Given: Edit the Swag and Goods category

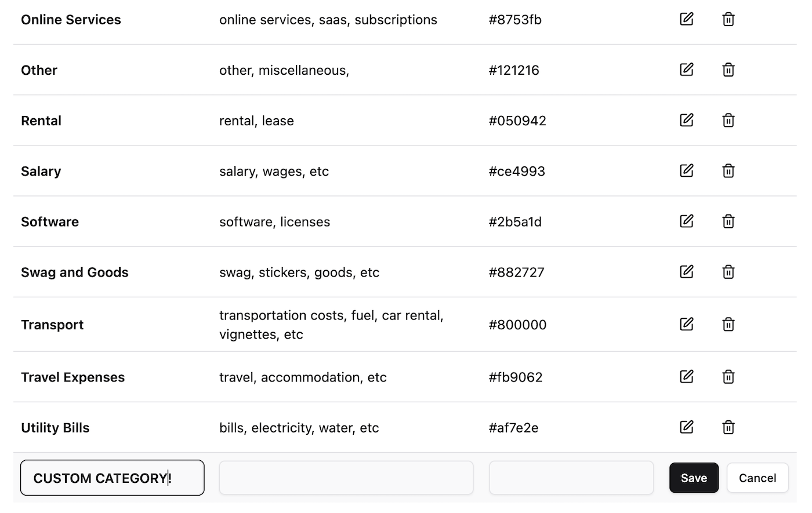Looking at the screenshot, I should click(x=687, y=271).
